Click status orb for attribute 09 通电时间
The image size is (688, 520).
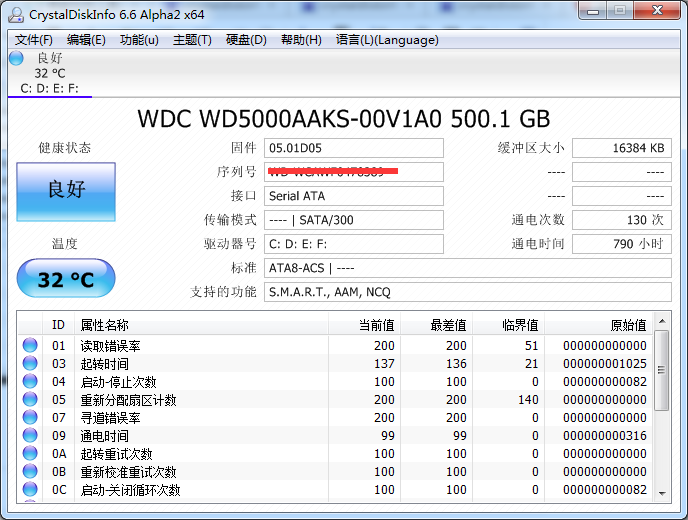30,435
